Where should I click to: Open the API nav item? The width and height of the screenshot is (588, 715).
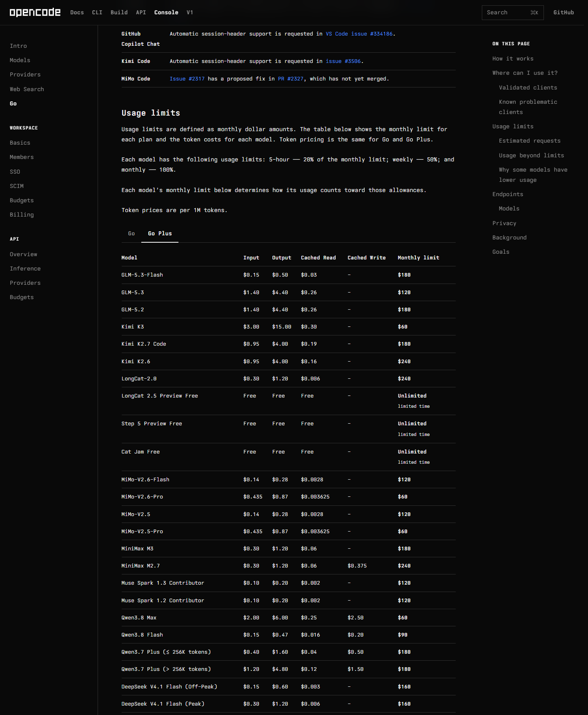pos(141,13)
